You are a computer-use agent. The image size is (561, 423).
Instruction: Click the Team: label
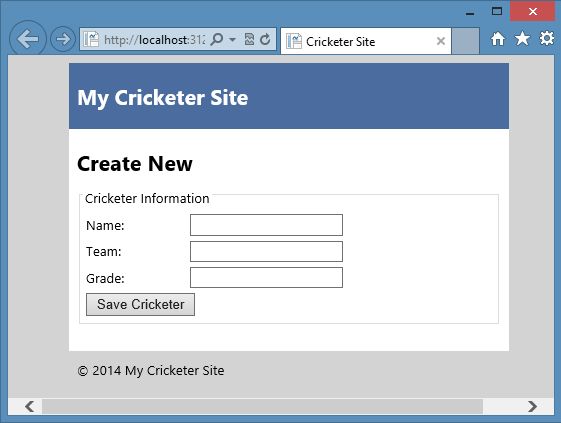coord(104,252)
